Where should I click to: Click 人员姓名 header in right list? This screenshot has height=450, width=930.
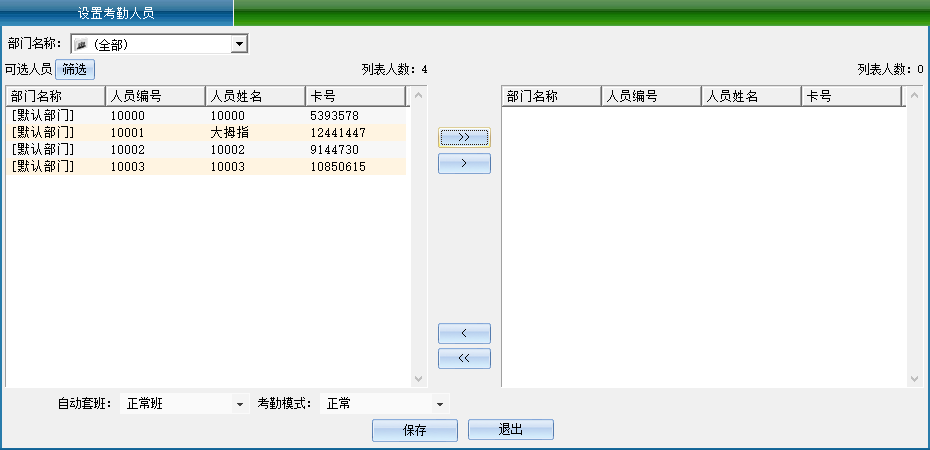tap(750, 96)
